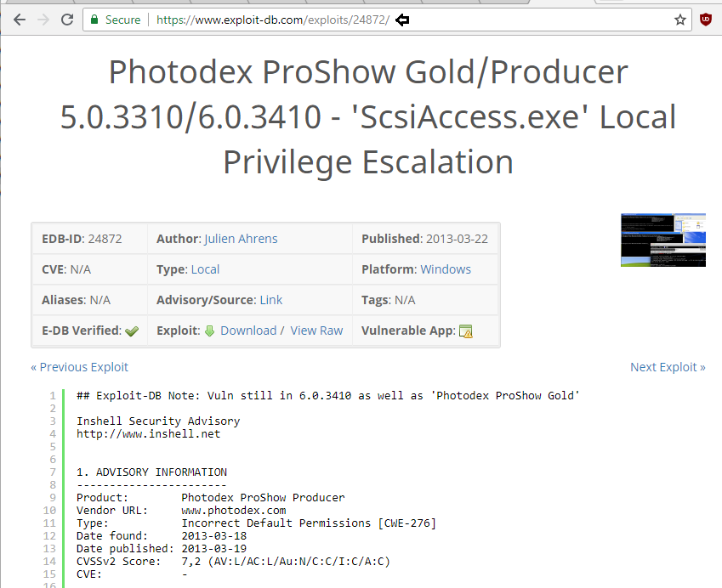This screenshot has height=588, width=722.
Task: Click the http://www.inshell.net line
Action: (148, 434)
